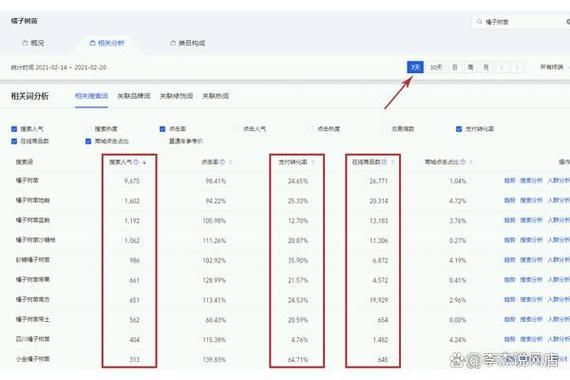The image size is (570, 380).
Task: Click the keyword search input field
Action: click(x=521, y=22)
